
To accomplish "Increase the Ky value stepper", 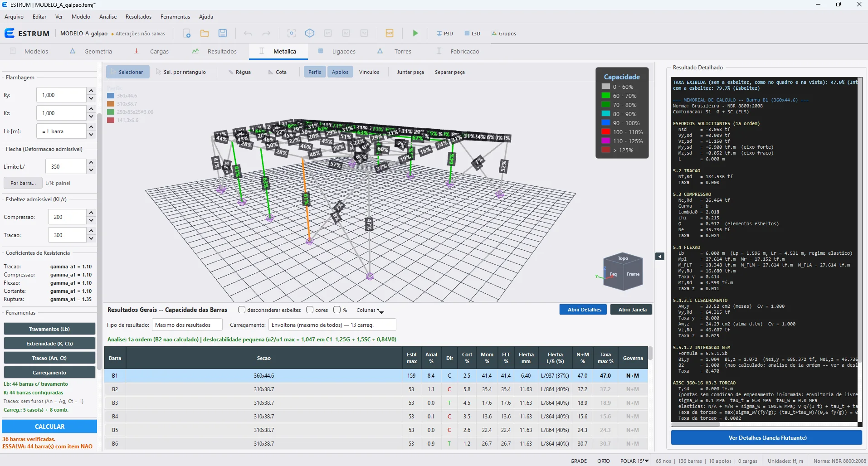I will click(x=91, y=91).
